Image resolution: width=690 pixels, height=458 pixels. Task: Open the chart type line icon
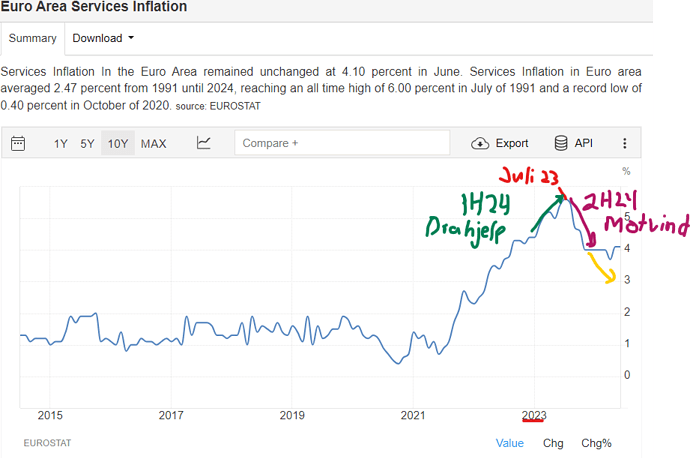pyautogui.click(x=203, y=143)
